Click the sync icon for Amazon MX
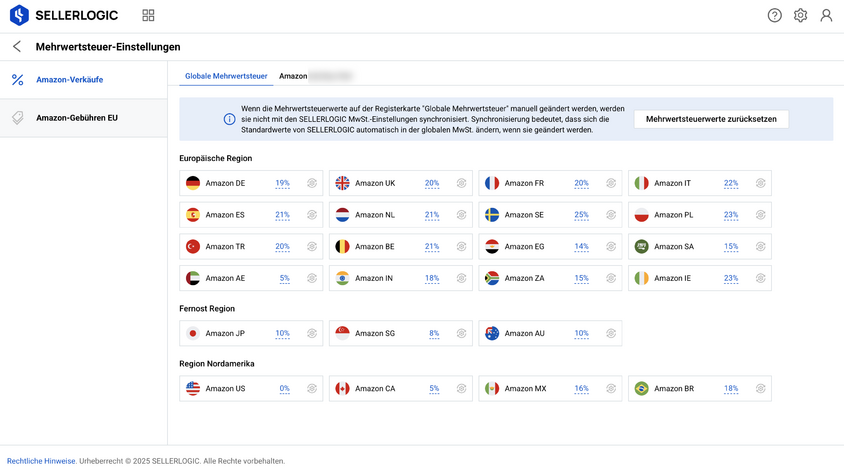844x473 pixels. (x=611, y=389)
